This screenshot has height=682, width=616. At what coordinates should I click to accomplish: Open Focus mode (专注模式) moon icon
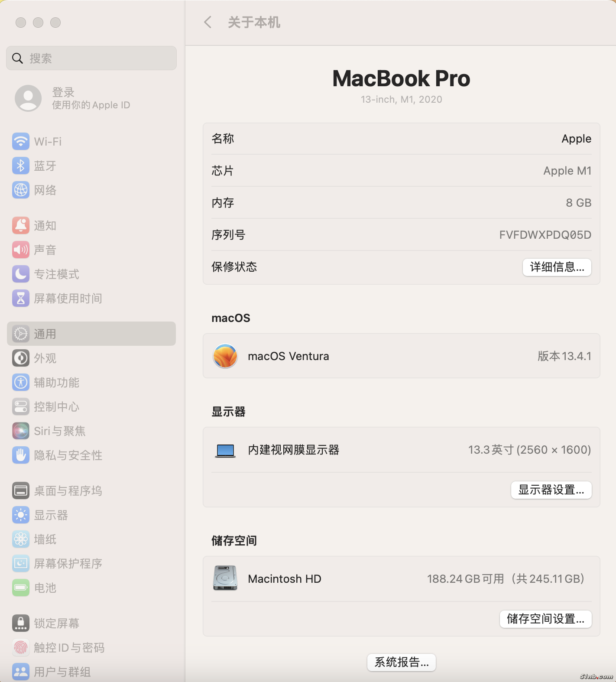coord(21,274)
